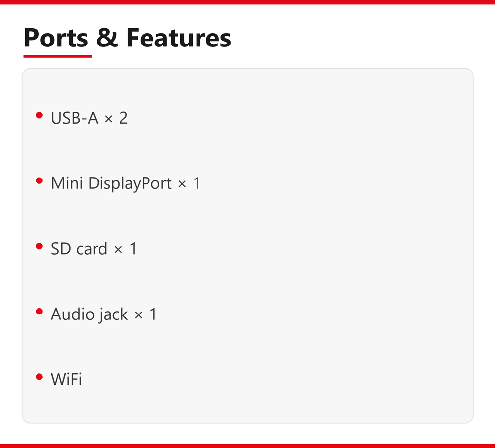Screen dimensions: 495x448
Task: Click red bullet beside USB-A
Action: 39,115
